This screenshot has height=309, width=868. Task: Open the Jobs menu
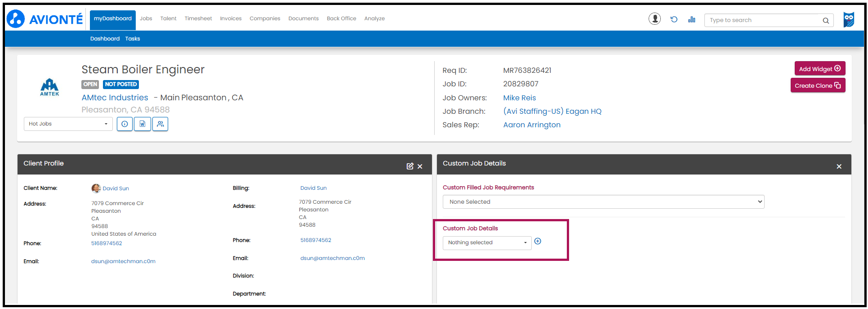pyautogui.click(x=146, y=19)
